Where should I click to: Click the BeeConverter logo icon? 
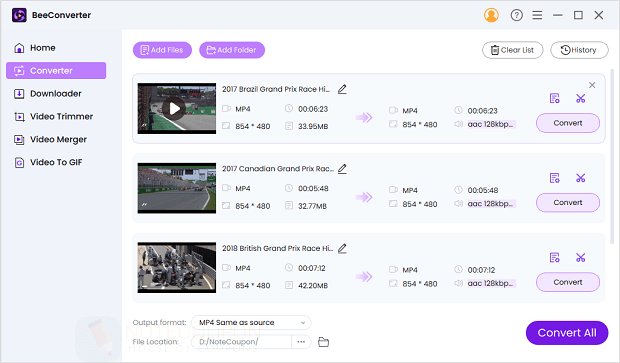pos(19,15)
